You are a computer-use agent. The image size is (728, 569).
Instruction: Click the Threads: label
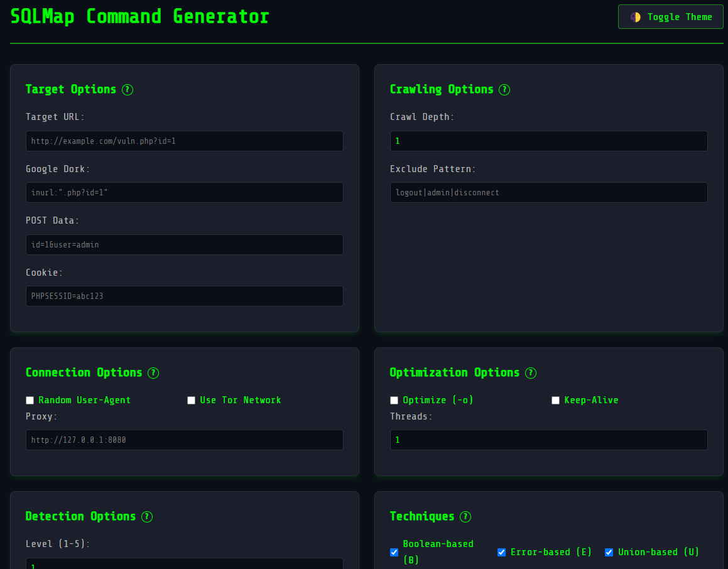tap(411, 416)
